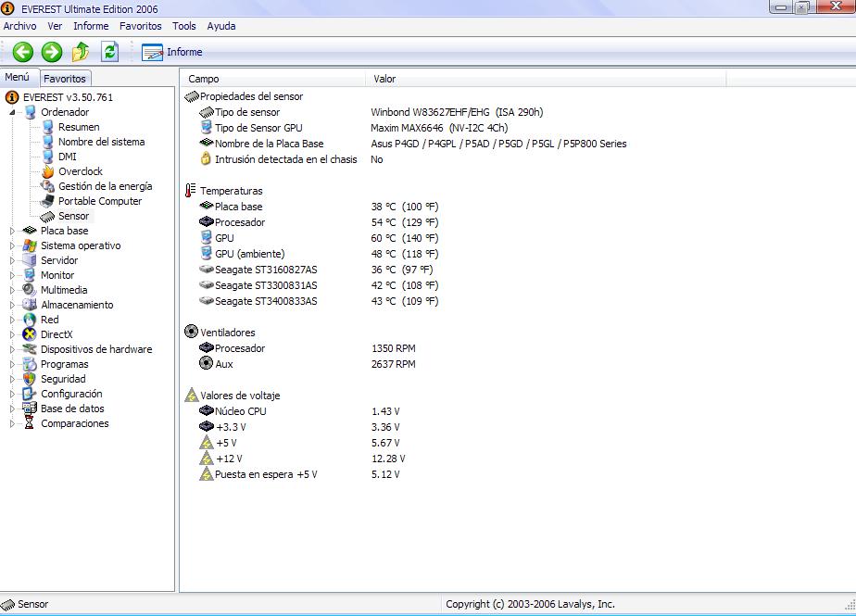Click the Seguridad shield icon
This screenshot has width=856, height=616.
(x=30, y=379)
